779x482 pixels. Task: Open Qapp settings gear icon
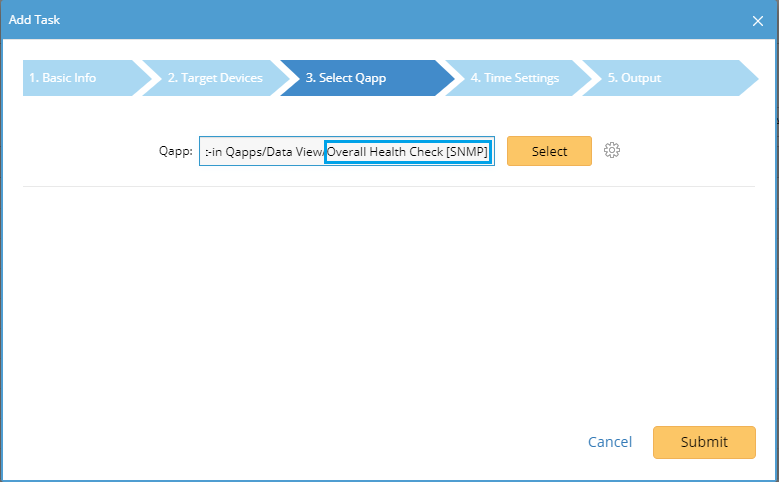(612, 150)
